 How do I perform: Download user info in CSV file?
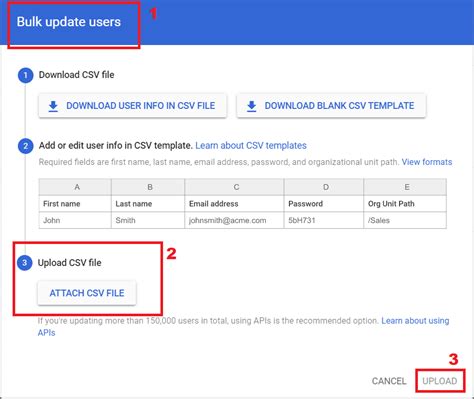point(133,106)
